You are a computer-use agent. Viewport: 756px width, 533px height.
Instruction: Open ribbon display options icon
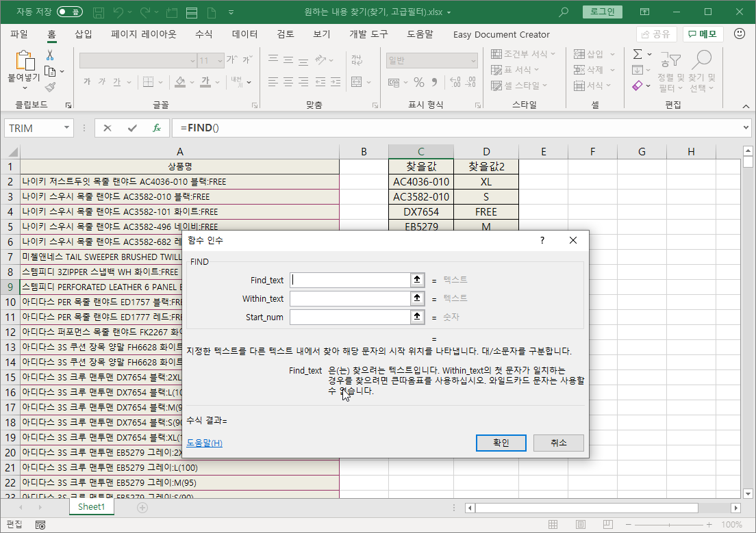pos(644,12)
